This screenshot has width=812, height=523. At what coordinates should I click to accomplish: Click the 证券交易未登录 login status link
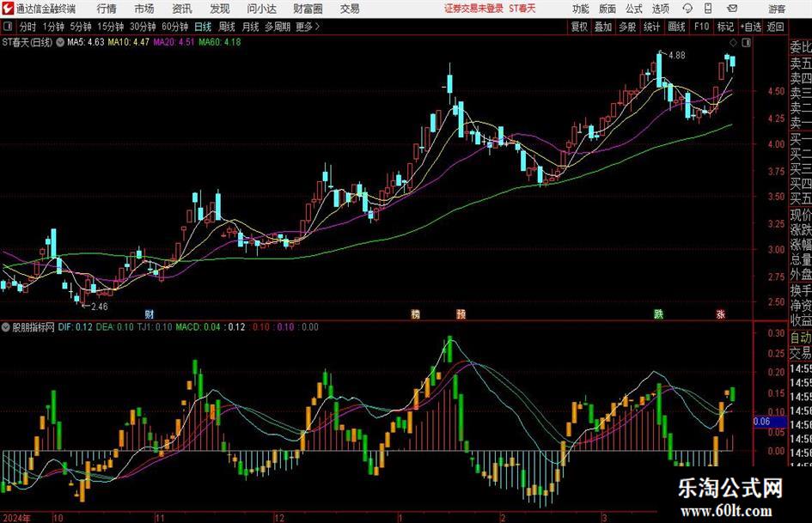[x=473, y=9]
